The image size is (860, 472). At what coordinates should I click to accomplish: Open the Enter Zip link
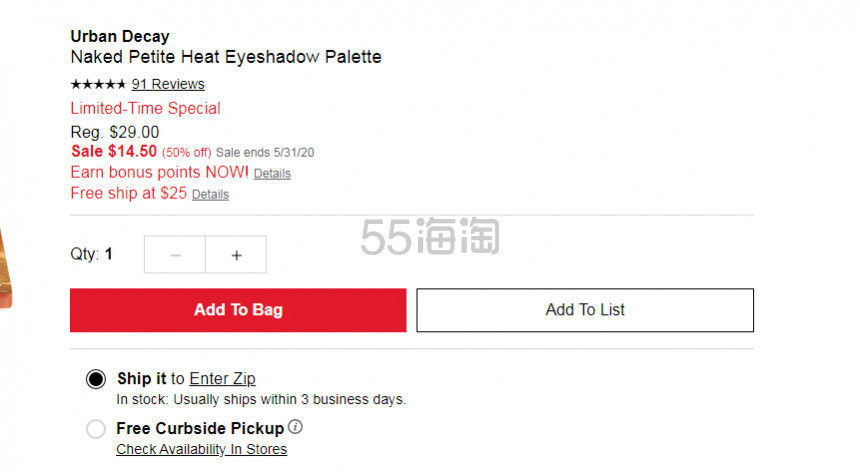(222, 379)
